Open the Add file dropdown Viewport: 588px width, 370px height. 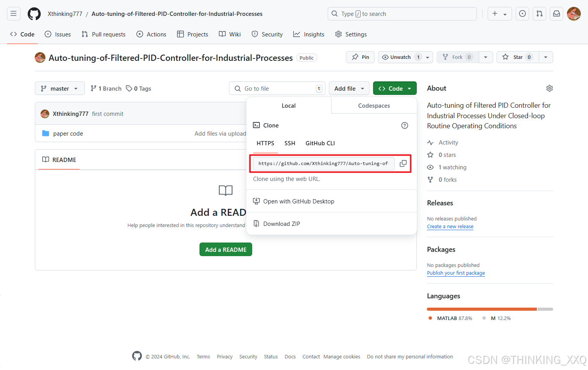(x=349, y=88)
